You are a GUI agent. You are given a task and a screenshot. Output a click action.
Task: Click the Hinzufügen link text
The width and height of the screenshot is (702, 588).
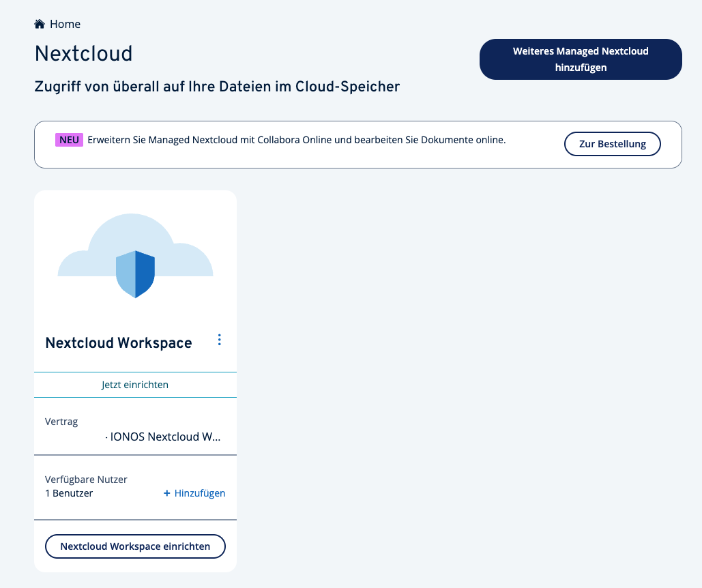[200, 493]
